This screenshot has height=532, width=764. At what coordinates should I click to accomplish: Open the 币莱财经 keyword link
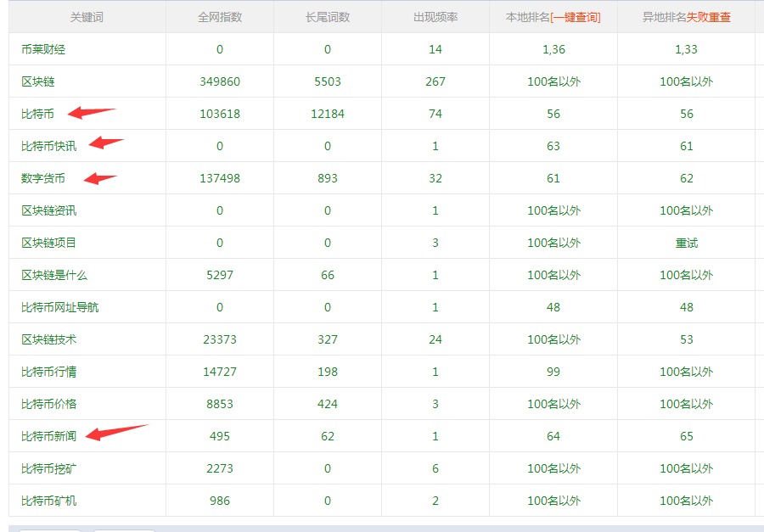tap(43, 49)
